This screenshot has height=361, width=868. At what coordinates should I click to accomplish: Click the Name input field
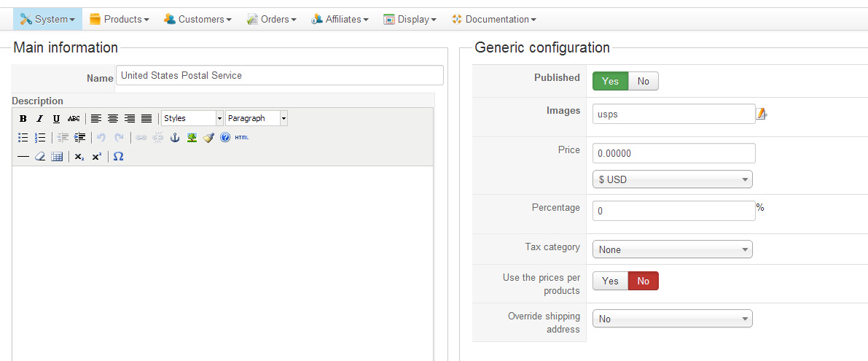point(279,75)
